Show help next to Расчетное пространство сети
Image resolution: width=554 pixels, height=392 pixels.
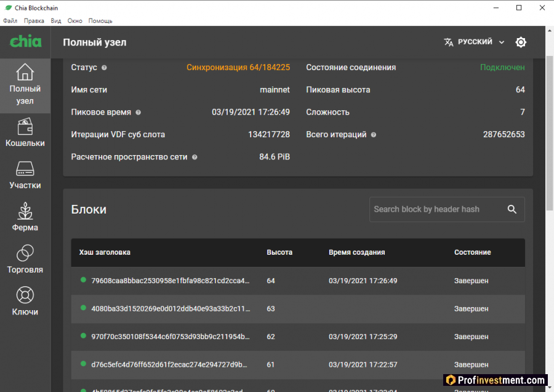(195, 157)
